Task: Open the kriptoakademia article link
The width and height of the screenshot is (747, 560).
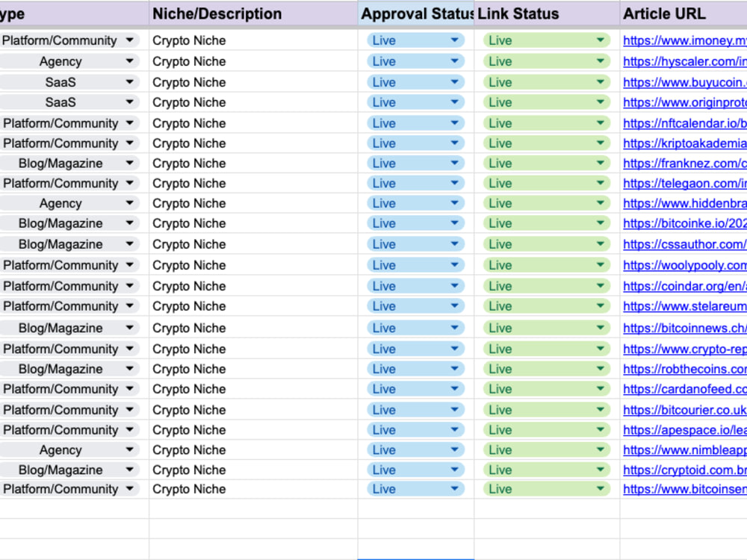Action: [x=684, y=143]
